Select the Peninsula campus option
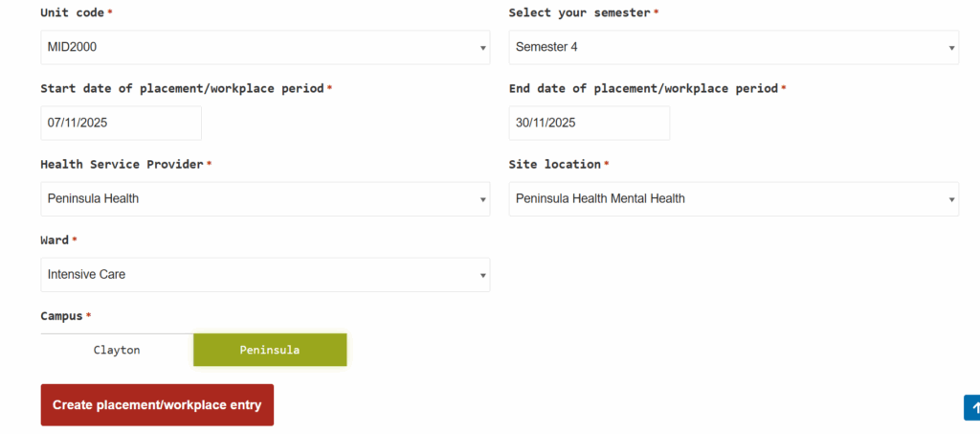This screenshot has height=434, width=980. (x=270, y=350)
